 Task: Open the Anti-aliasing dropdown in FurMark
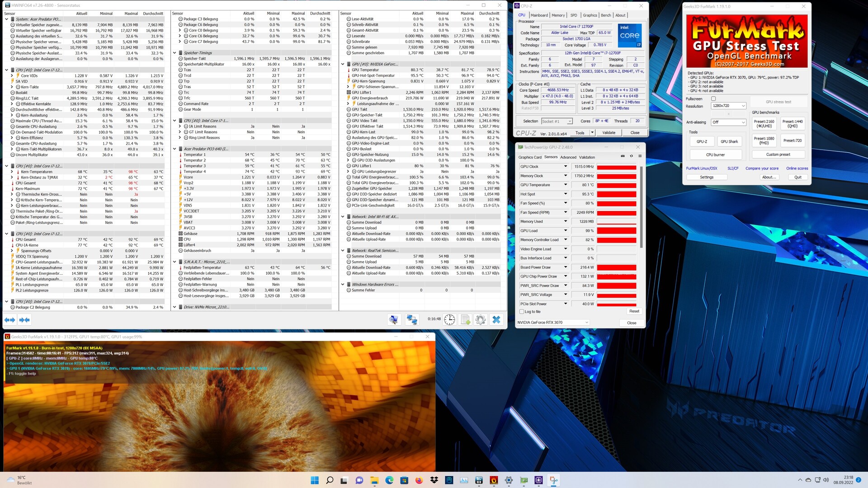[728, 122]
